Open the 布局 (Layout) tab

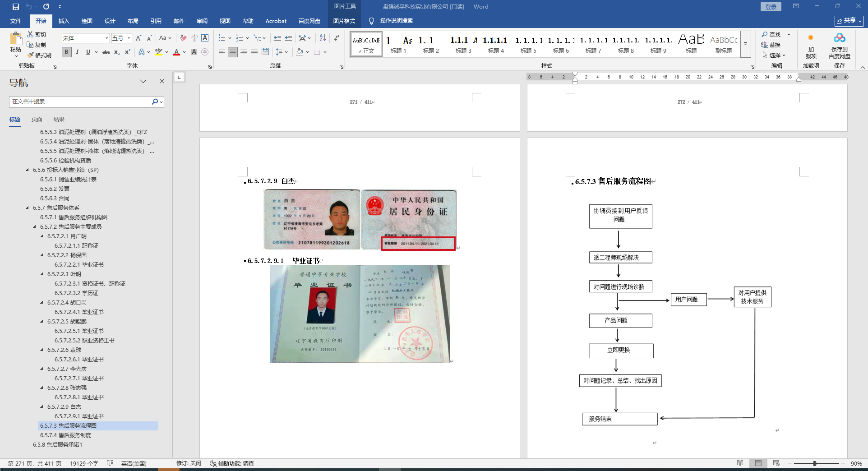133,21
